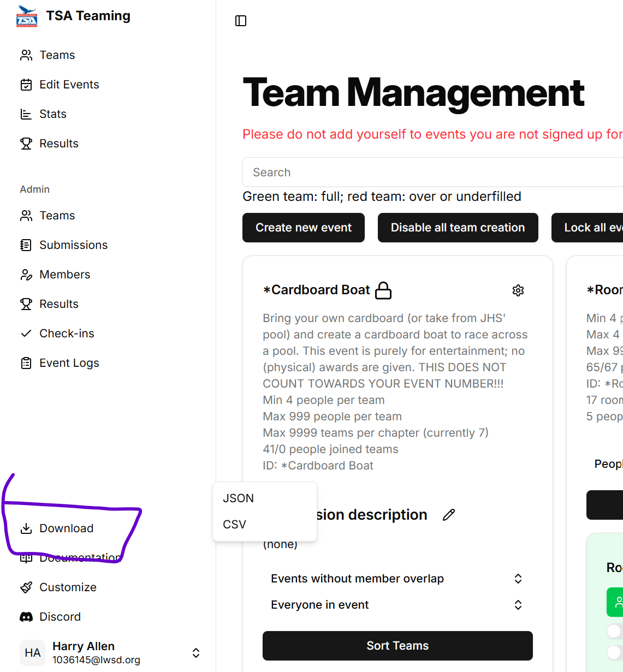The image size is (623, 672).
Task: Open the Discord link in sidebar
Action: point(60,617)
